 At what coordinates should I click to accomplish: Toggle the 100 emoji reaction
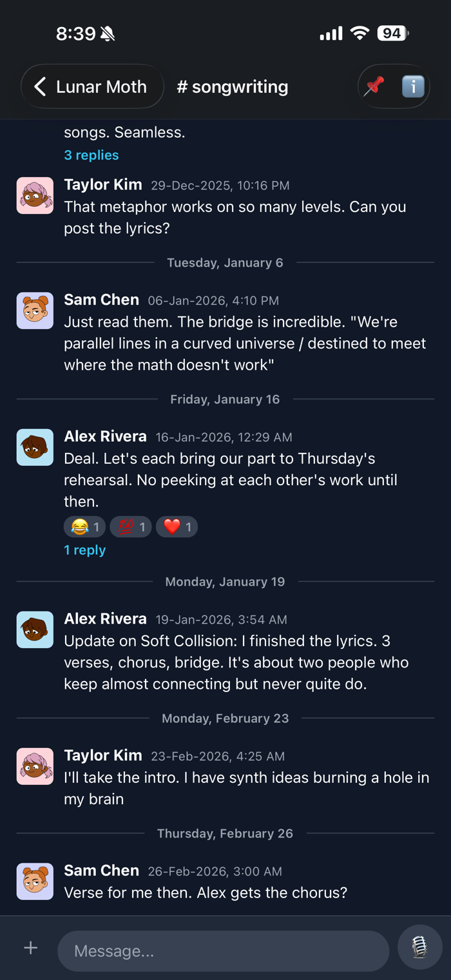[131, 527]
